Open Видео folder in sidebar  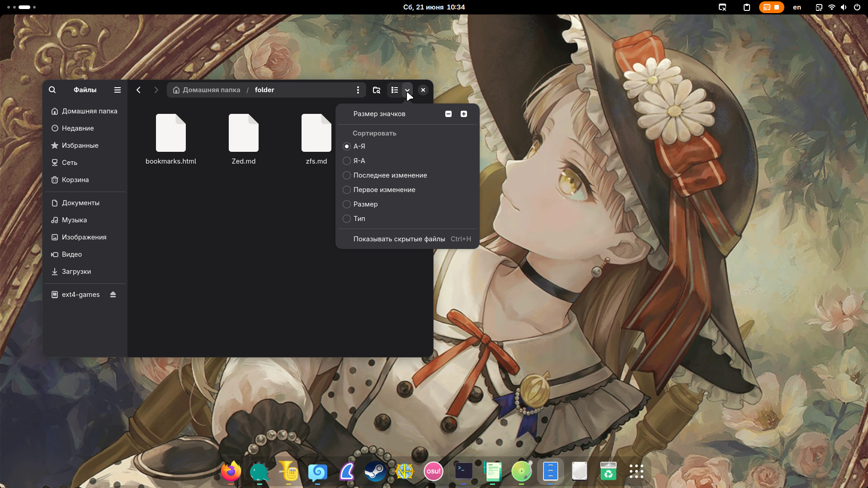point(85,254)
